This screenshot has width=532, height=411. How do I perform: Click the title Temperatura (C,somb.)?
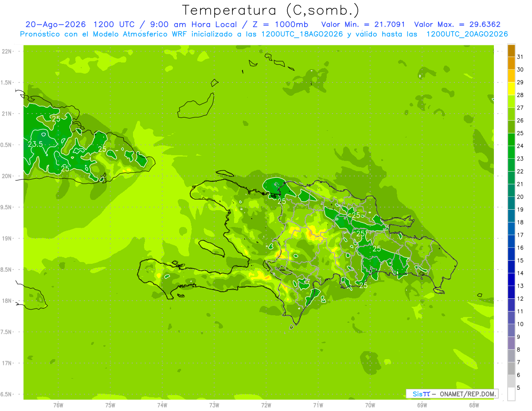point(271,10)
